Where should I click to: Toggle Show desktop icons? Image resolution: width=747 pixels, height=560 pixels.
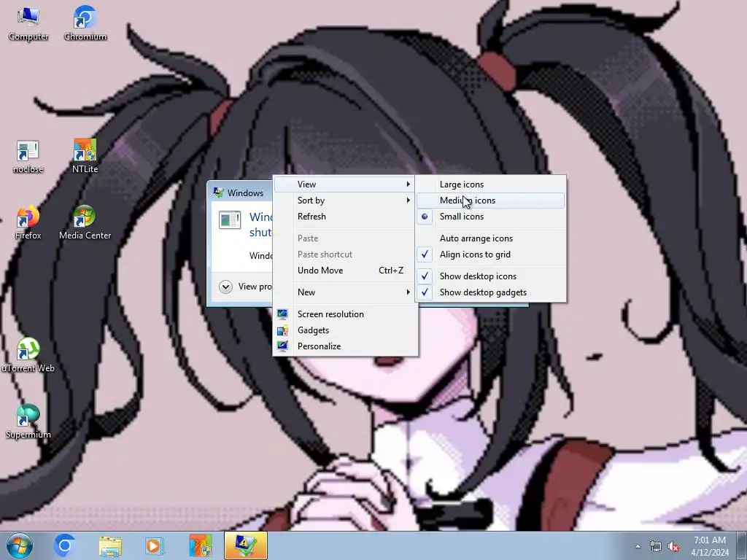[x=491, y=276]
